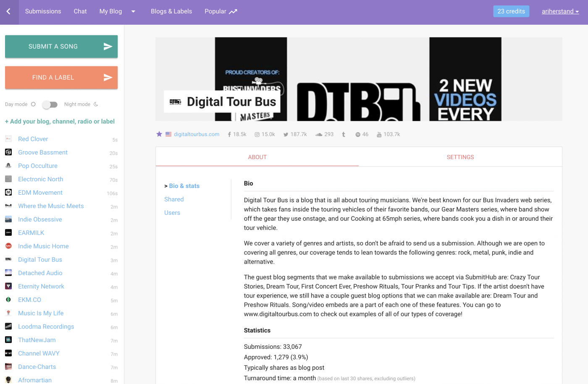Open Twitter stat showing 187.7k
Screen dimensions: 588x384
pyautogui.click(x=295, y=134)
